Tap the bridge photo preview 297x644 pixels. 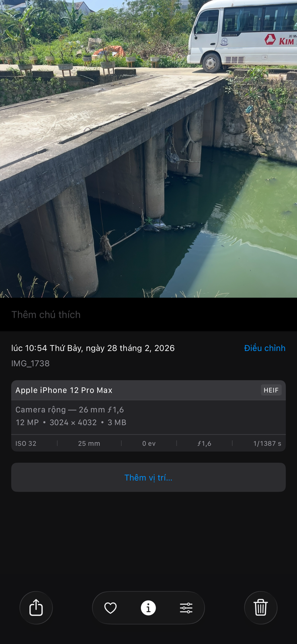(148, 149)
